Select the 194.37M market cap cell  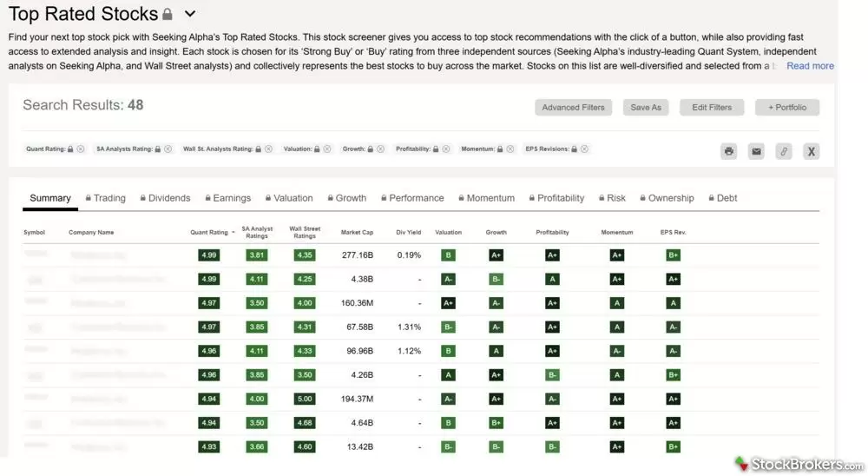coord(357,399)
